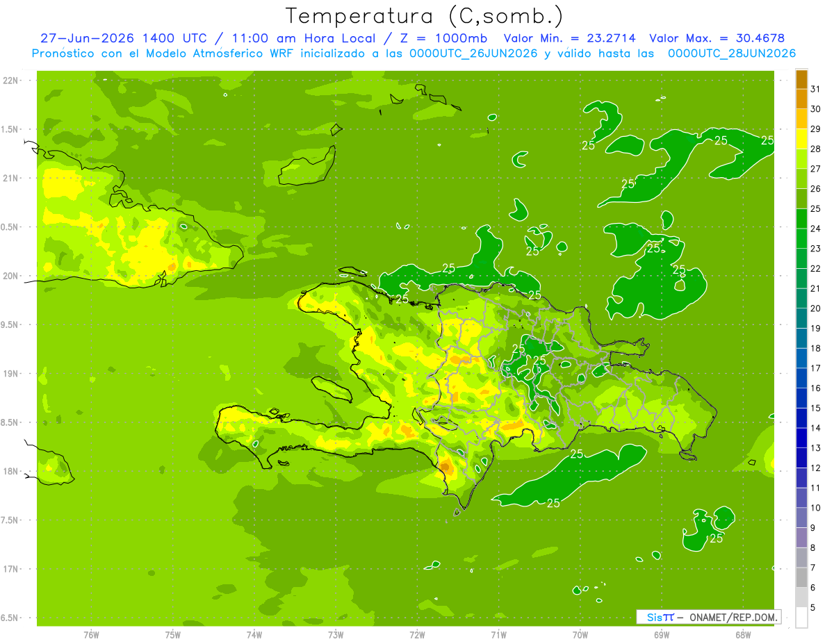Image resolution: width=834 pixels, height=644 pixels.
Task: Click the "74W" longitude axis label
Action: tap(254, 634)
